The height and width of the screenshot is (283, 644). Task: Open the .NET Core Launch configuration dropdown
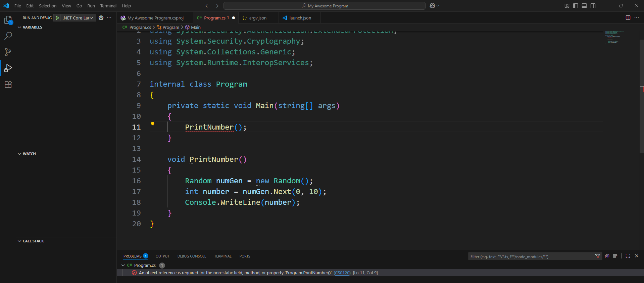pos(78,18)
